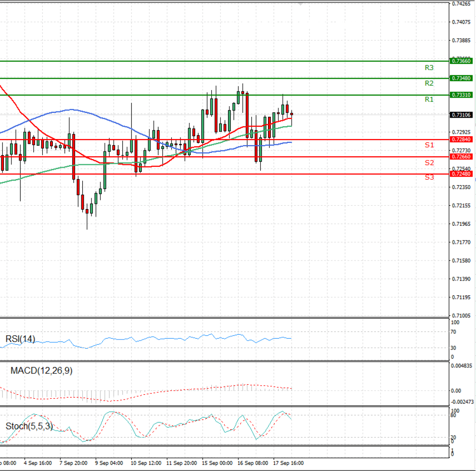The image size is (476, 471).
Task: Click the MACD(12,26,9) indicator label
Action: pyautogui.click(x=41, y=371)
